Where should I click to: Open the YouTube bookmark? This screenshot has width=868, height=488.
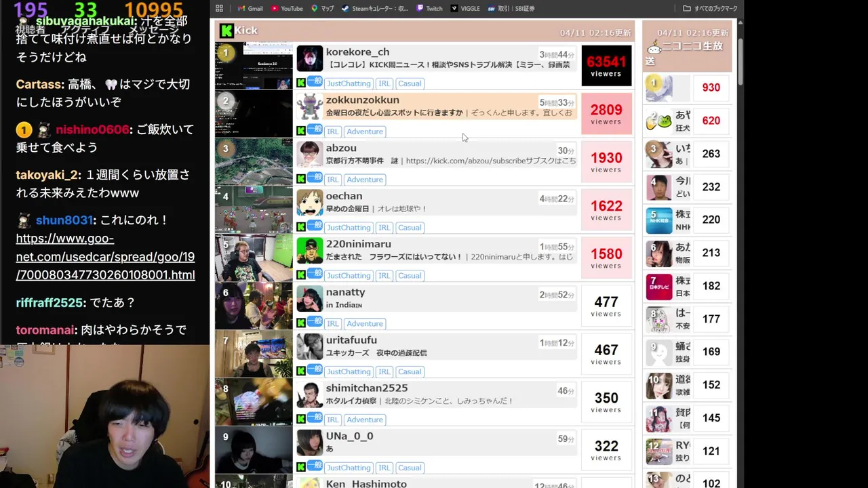click(x=287, y=8)
